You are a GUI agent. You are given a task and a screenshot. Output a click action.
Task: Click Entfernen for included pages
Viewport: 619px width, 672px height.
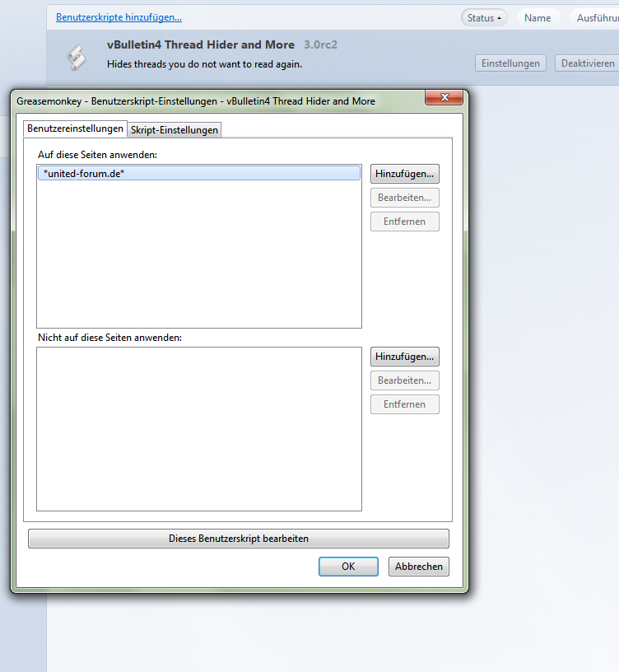pos(405,222)
